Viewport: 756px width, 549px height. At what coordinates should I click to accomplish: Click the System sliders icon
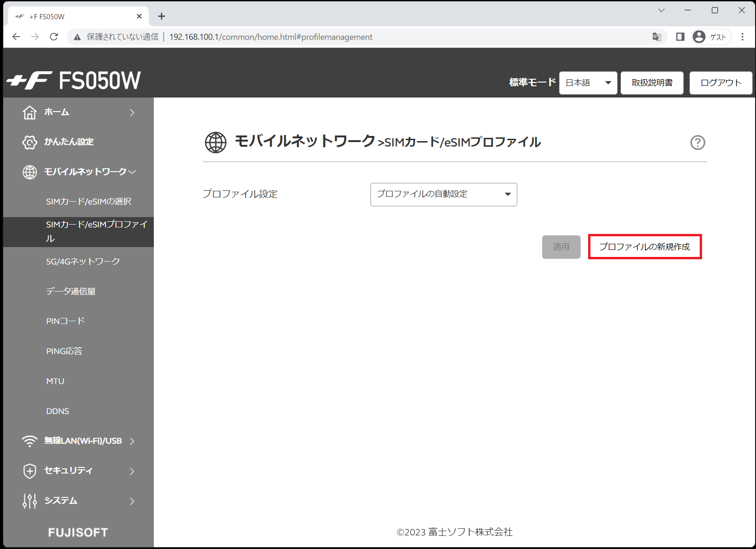point(30,501)
